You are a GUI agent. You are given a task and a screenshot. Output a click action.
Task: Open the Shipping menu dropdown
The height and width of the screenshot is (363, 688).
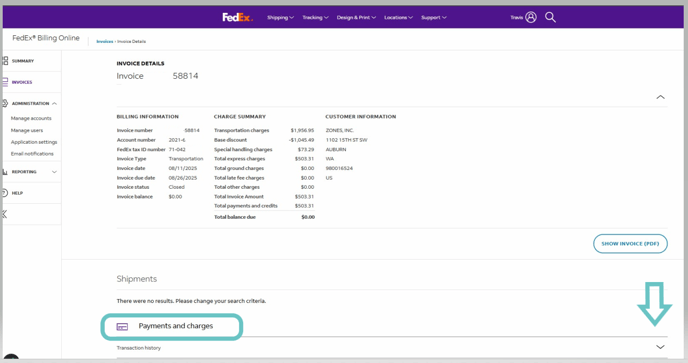pos(280,18)
